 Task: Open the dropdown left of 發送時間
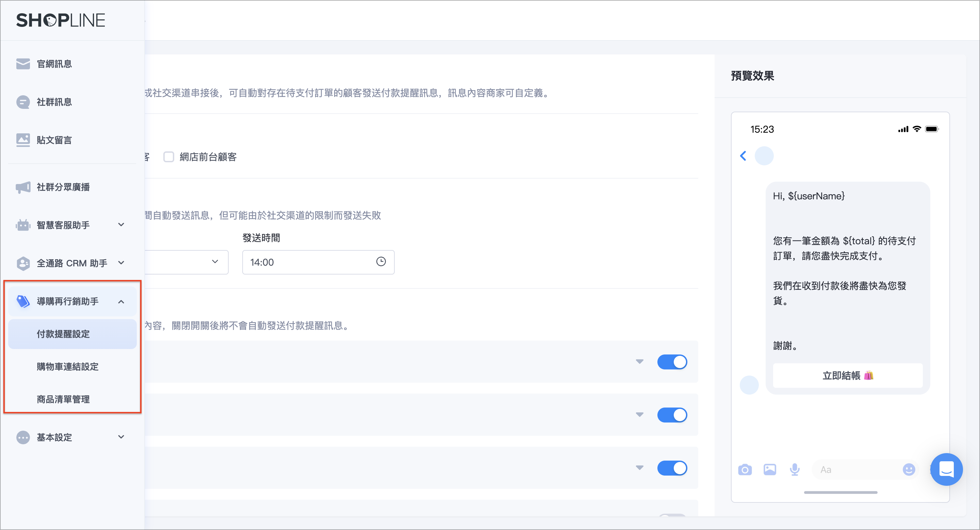click(186, 262)
